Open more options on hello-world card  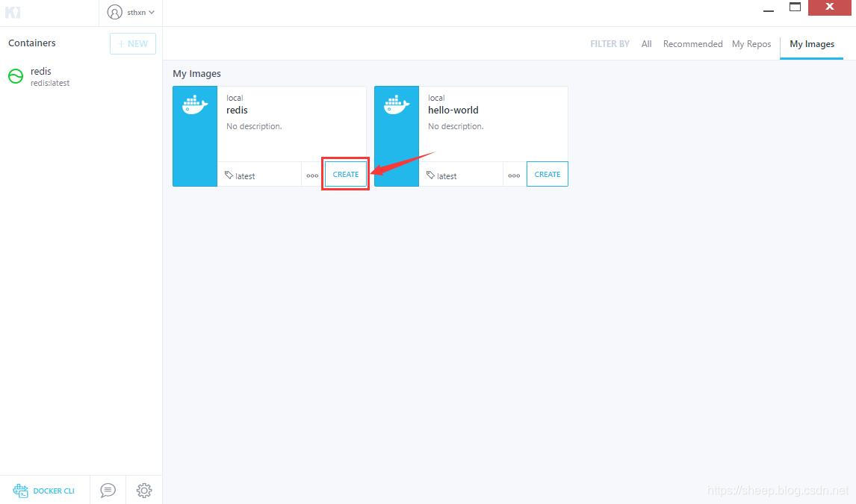click(514, 175)
